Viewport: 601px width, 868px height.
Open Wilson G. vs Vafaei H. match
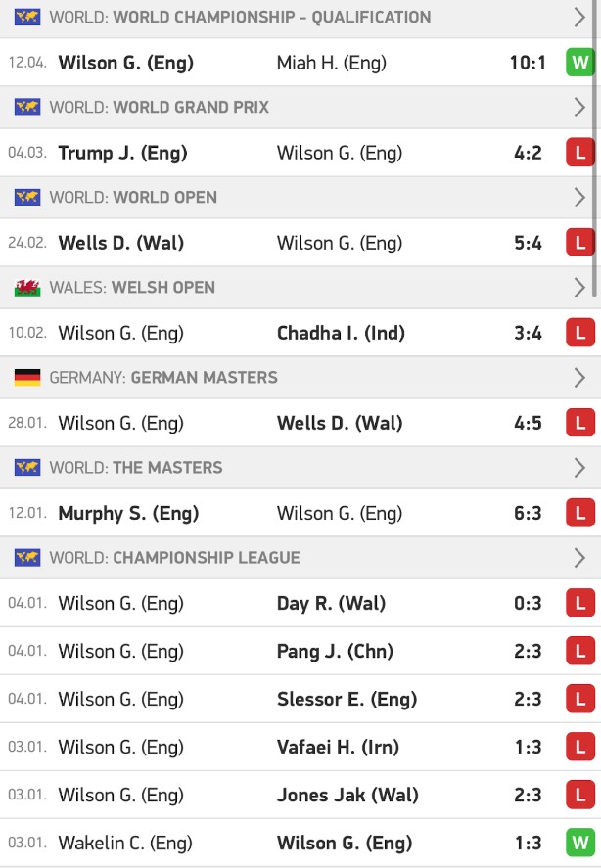(x=300, y=747)
